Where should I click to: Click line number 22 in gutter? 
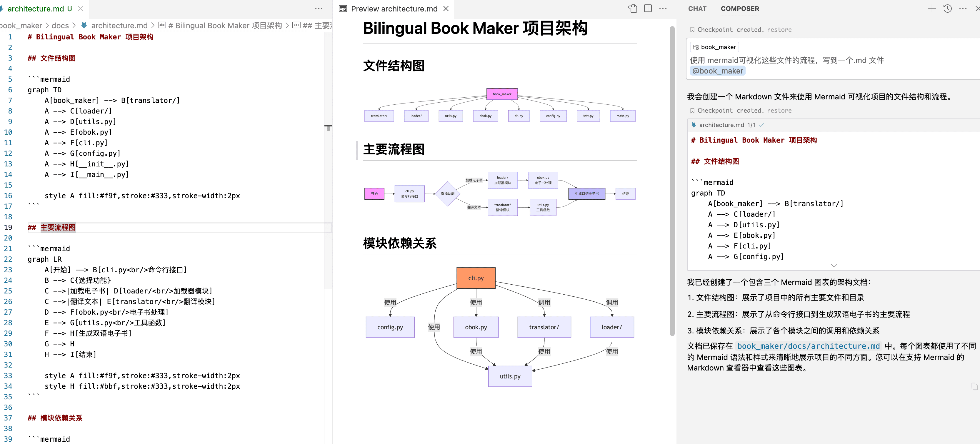(8, 259)
